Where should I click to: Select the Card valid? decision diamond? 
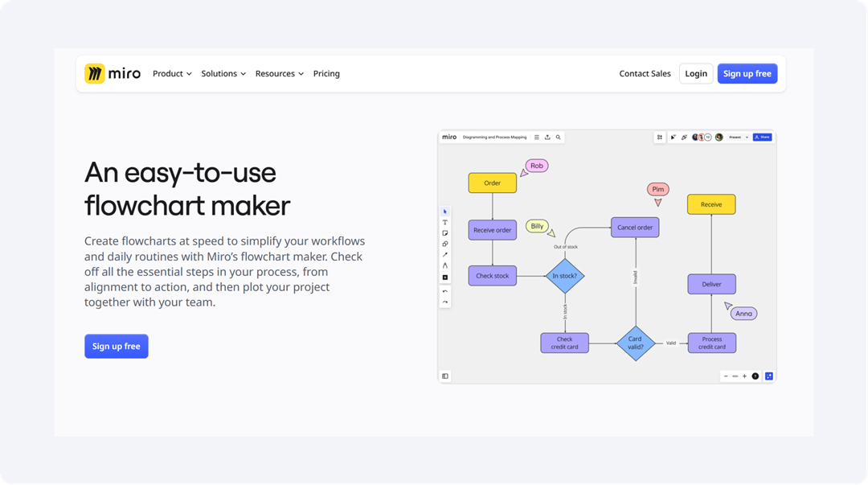[636, 343]
